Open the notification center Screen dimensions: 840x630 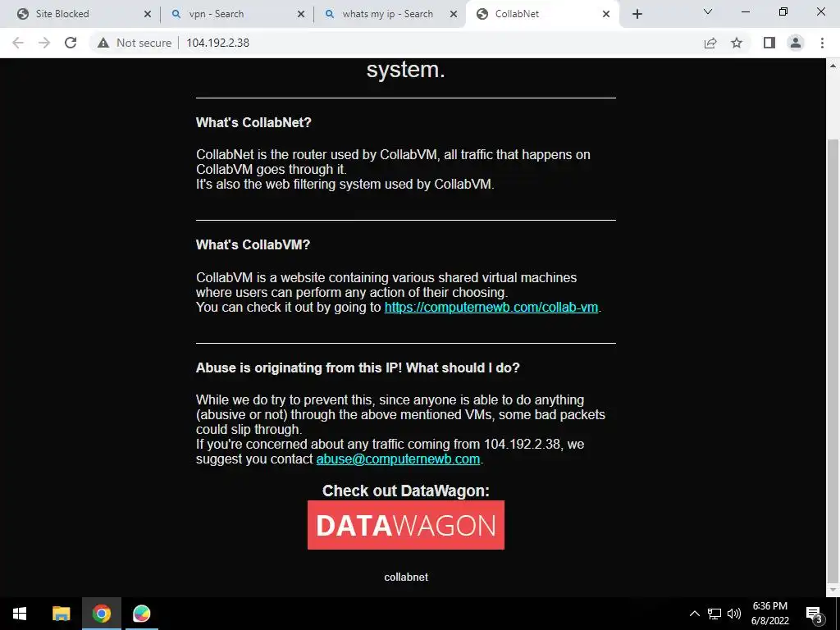814,614
